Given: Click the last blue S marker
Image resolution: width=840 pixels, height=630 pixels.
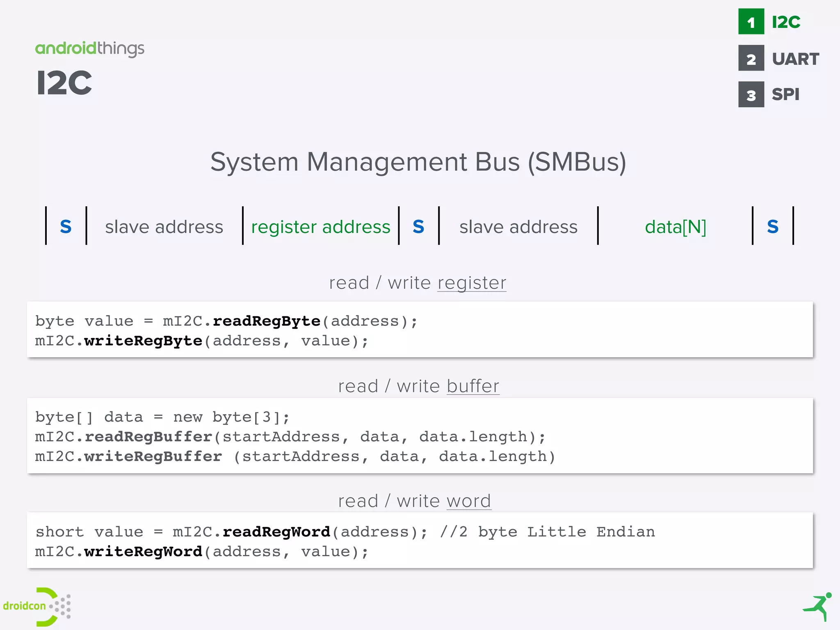Looking at the screenshot, I should click(x=773, y=226).
